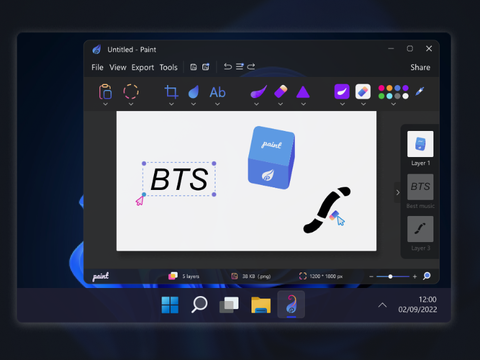Expand the Eraser tool dropdown chevron

point(281,104)
